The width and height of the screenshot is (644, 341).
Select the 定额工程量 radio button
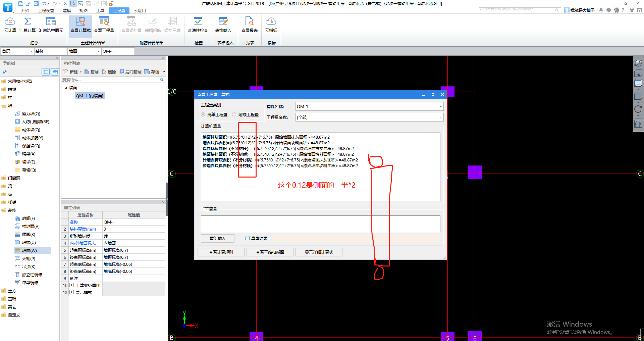coord(234,114)
